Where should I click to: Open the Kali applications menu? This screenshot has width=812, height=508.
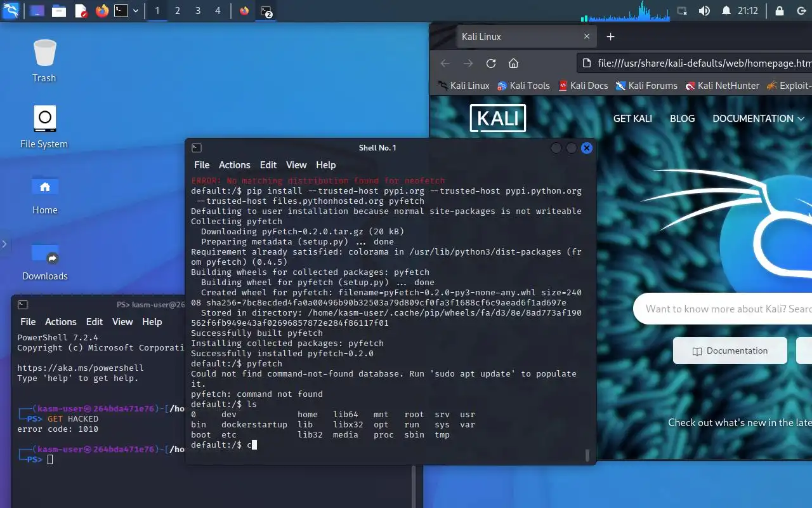point(11,10)
